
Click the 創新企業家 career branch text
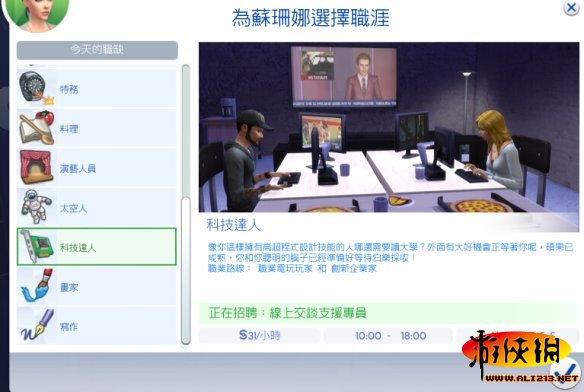(x=354, y=268)
